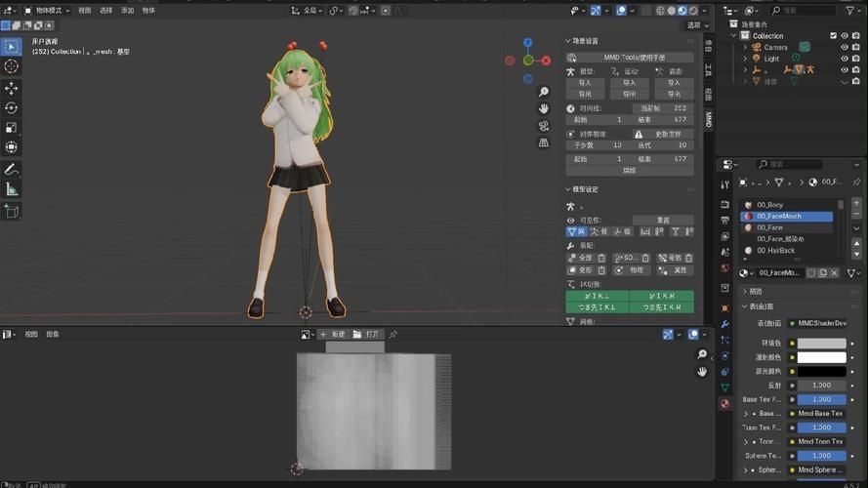Pin the image in the image editor
The height and width of the screenshot is (488, 868).
[x=393, y=335]
